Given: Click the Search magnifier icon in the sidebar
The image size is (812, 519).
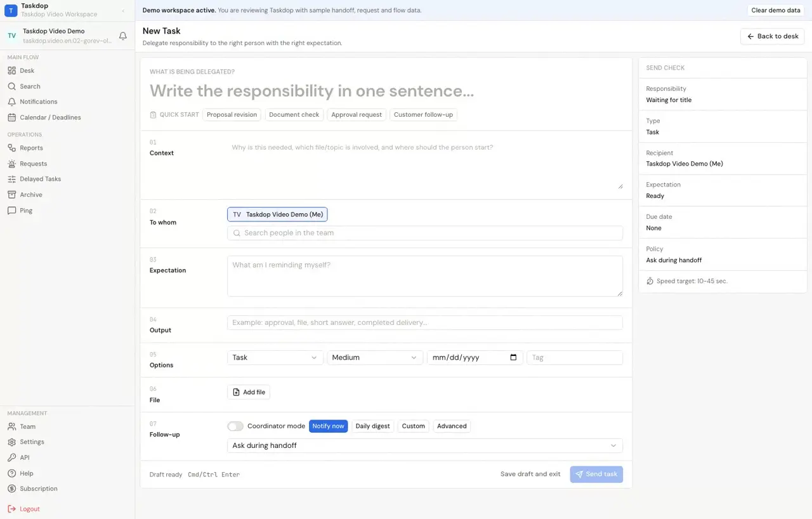Looking at the screenshot, I should [x=11, y=86].
